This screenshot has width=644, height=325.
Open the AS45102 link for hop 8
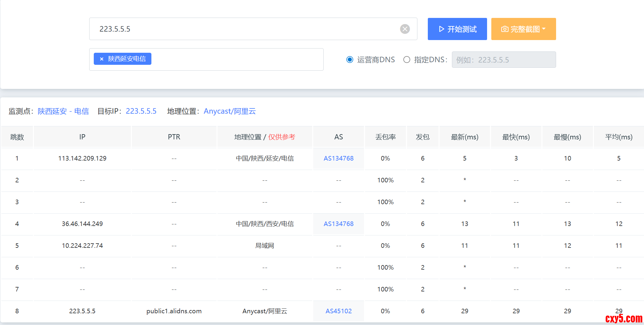(x=338, y=311)
